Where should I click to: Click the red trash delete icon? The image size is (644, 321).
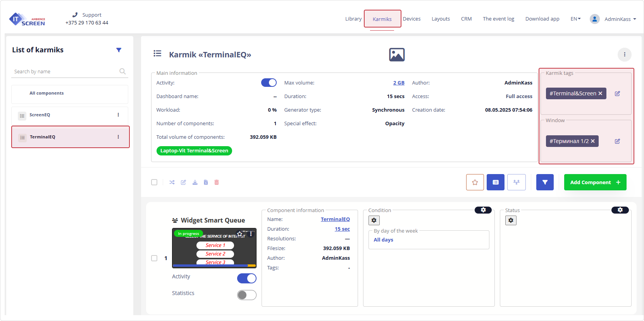coord(217,182)
